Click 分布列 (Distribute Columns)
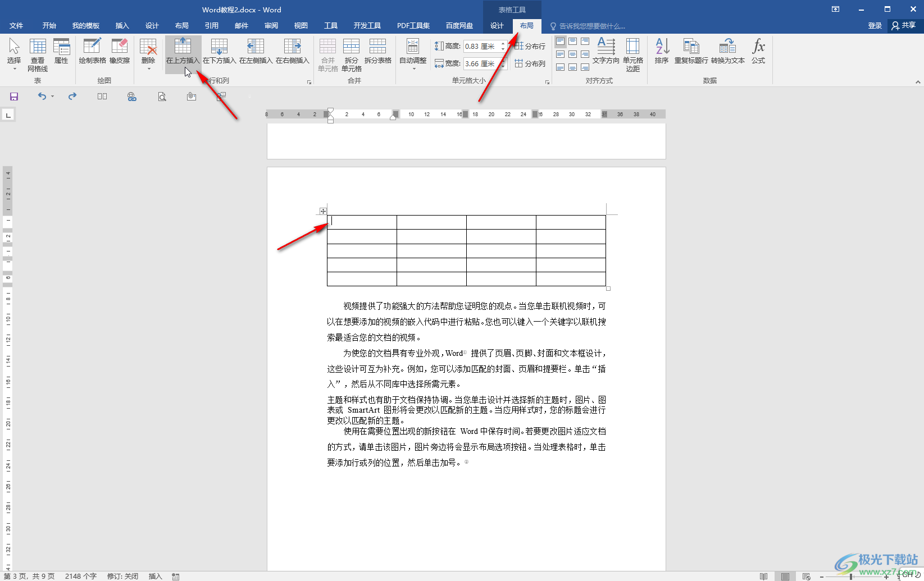The width and height of the screenshot is (924, 581). pos(530,63)
